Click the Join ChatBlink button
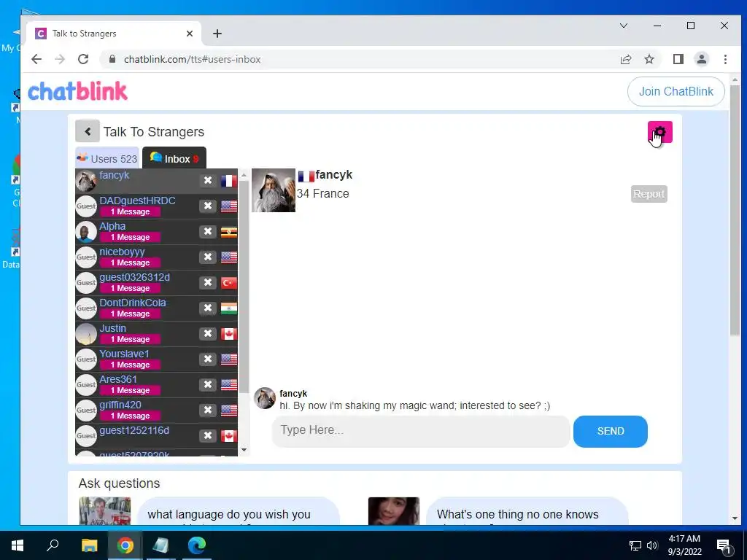This screenshot has width=747, height=560. pyautogui.click(x=676, y=91)
